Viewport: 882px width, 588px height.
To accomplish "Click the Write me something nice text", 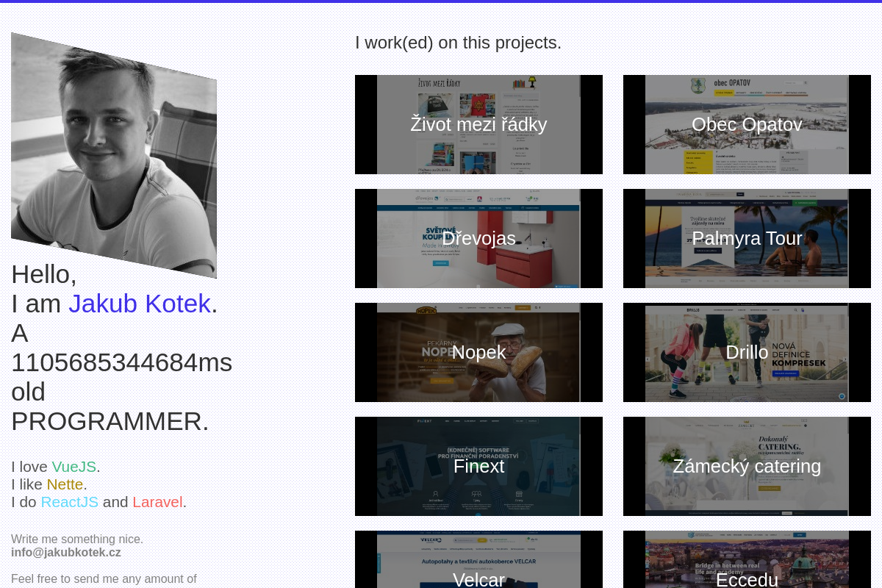I will pyautogui.click(x=77, y=539).
